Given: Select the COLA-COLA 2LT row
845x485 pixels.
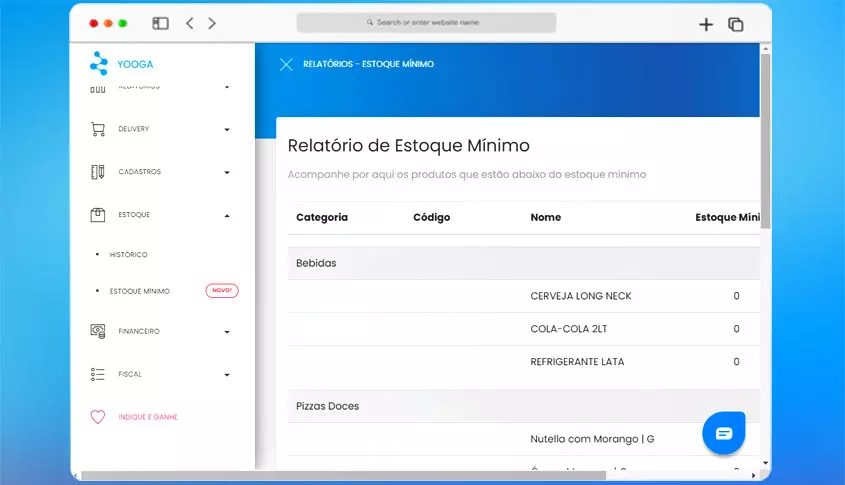Looking at the screenshot, I should [524, 329].
